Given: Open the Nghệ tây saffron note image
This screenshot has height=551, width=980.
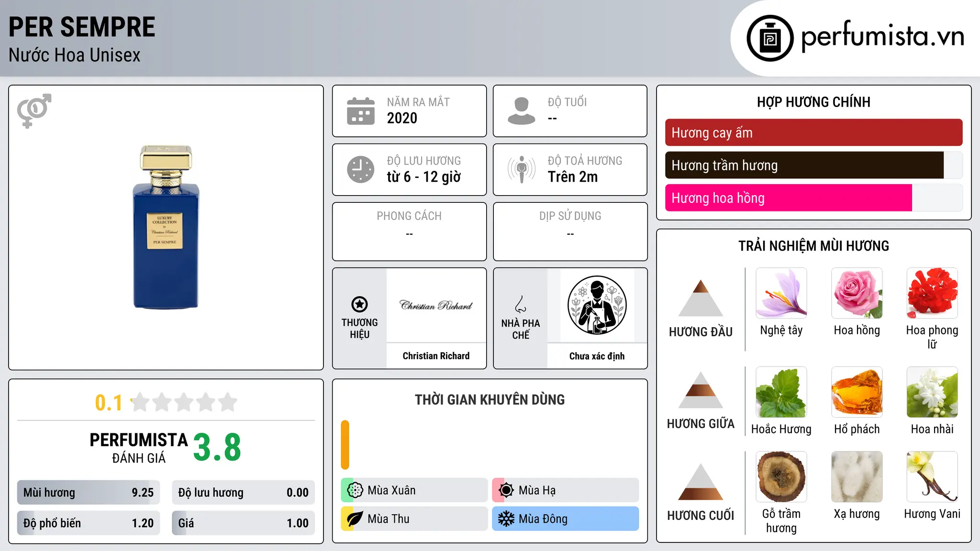Looking at the screenshot, I should 781,293.
